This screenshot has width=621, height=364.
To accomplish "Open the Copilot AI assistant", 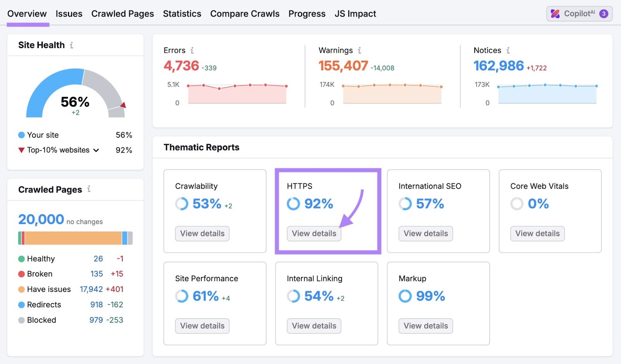I will tap(579, 14).
